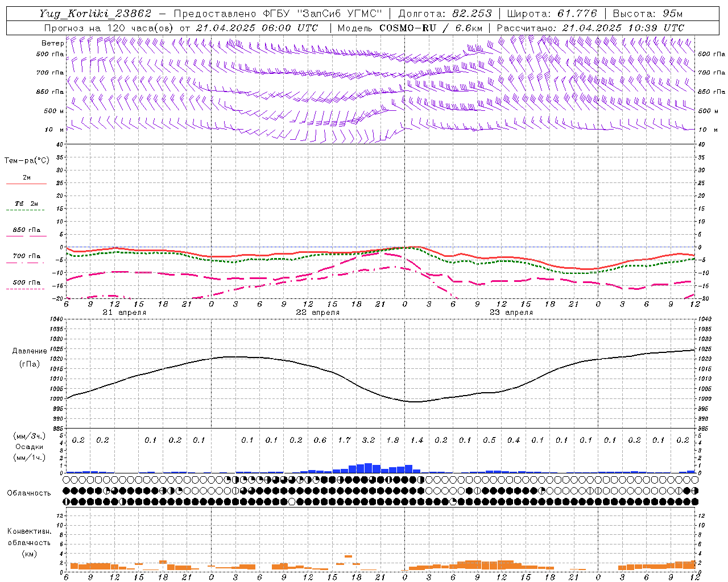Viewport: 728px width, 582px height.
Task: Click the 0.5 precipitation value
Action: point(489,440)
